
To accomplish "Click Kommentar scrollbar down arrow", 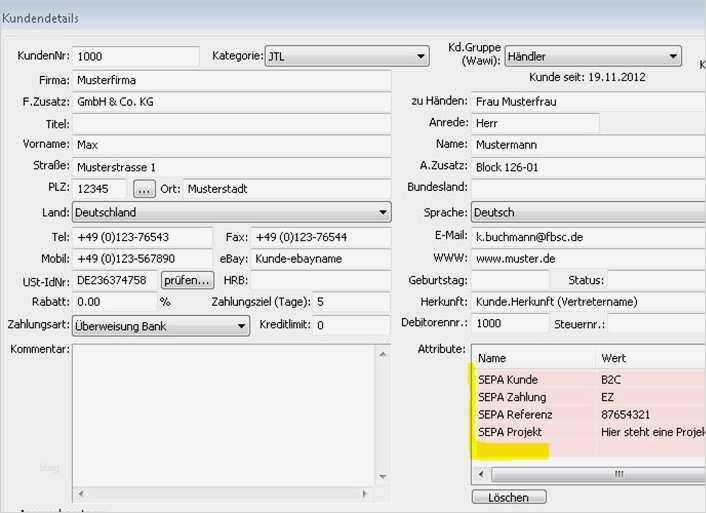I will pyautogui.click(x=382, y=477).
